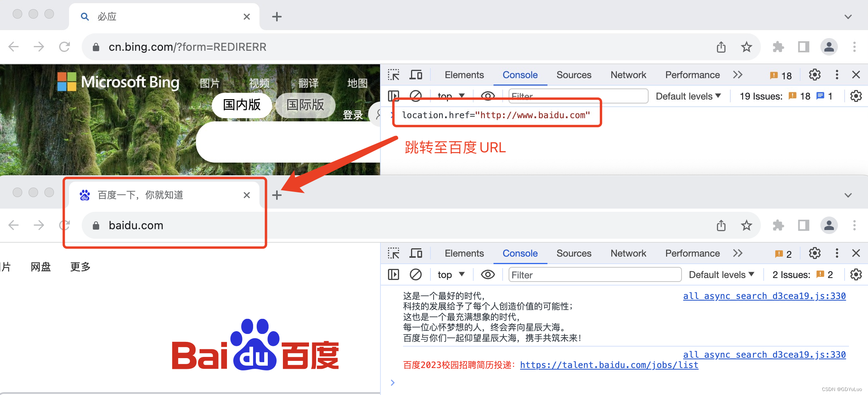
Task: Bookmark the Bing page with the star icon
Action: (x=747, y=47)
